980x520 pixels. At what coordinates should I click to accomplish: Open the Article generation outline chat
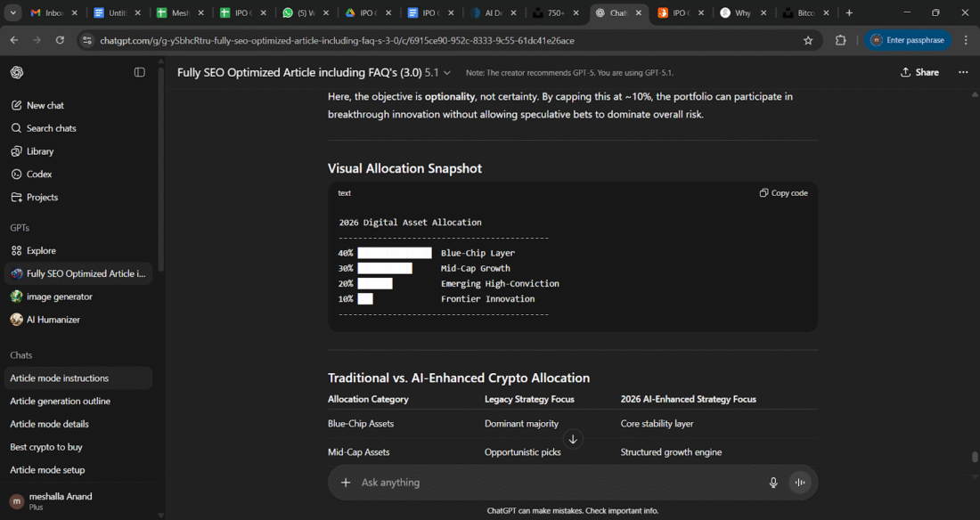click(60, 402)
